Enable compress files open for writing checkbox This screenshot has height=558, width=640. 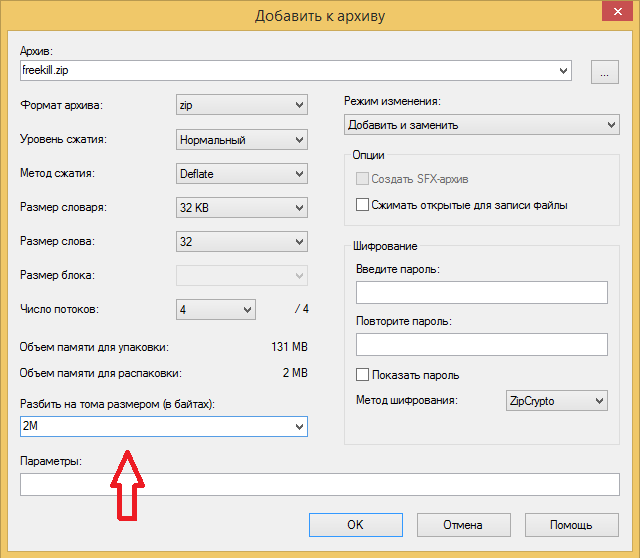point(363,205)
